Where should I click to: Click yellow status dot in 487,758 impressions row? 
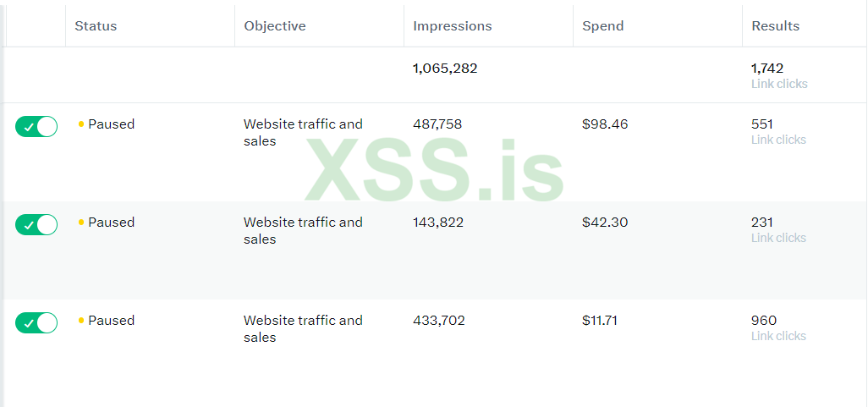point(81,124)
